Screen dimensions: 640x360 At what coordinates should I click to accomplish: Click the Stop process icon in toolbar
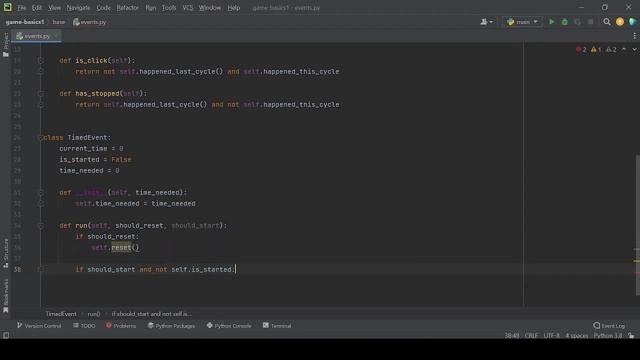[591, 22]
